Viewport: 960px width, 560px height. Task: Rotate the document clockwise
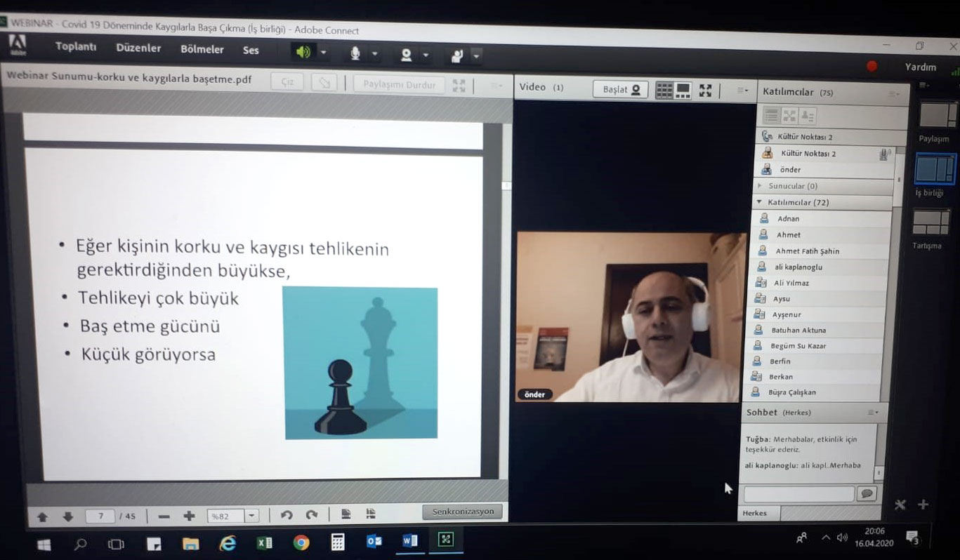pos(312,515)
